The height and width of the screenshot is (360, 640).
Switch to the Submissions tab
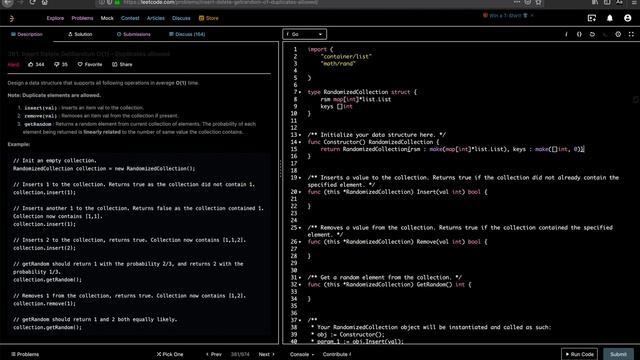point(133,34)
